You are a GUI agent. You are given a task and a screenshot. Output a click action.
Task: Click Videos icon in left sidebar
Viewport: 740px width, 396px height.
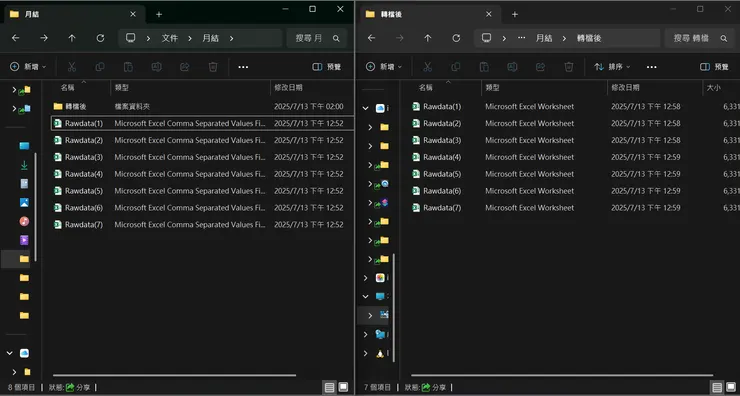click(24, 240)
